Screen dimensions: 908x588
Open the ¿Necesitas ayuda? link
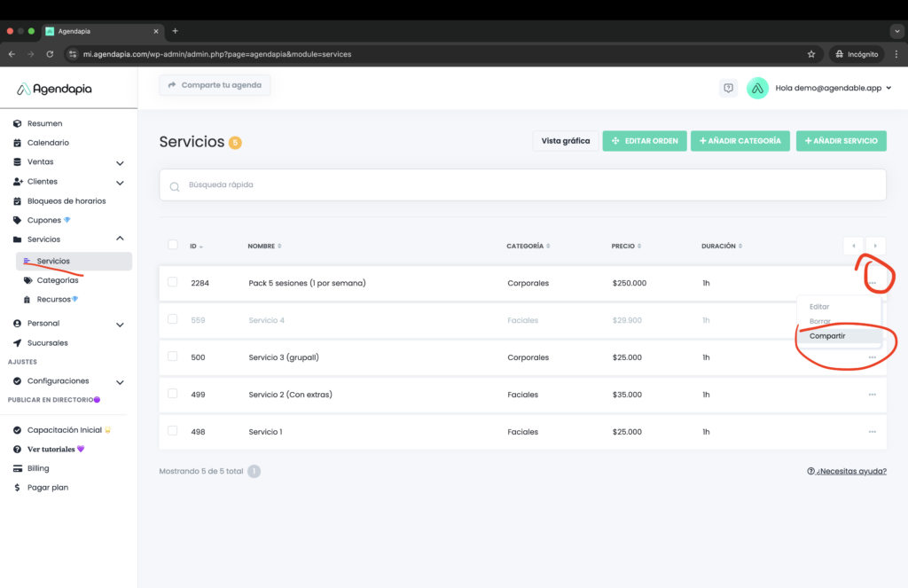pos(846,472)
